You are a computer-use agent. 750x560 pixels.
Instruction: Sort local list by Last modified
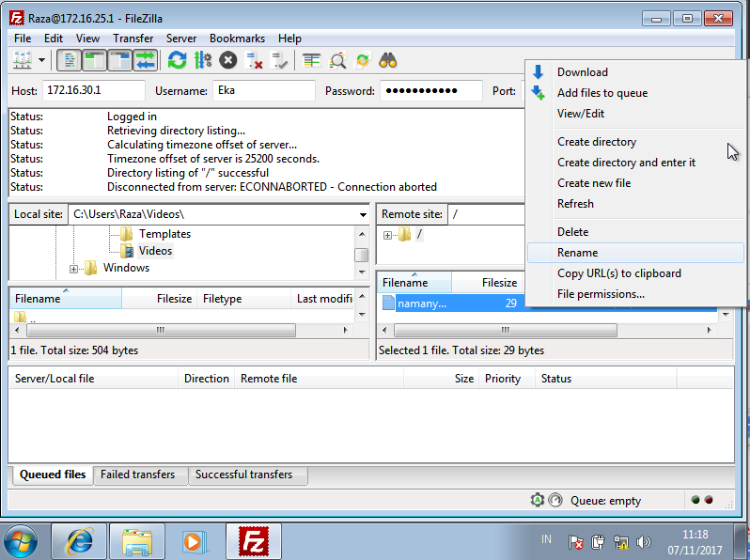[x=323, y=299]
